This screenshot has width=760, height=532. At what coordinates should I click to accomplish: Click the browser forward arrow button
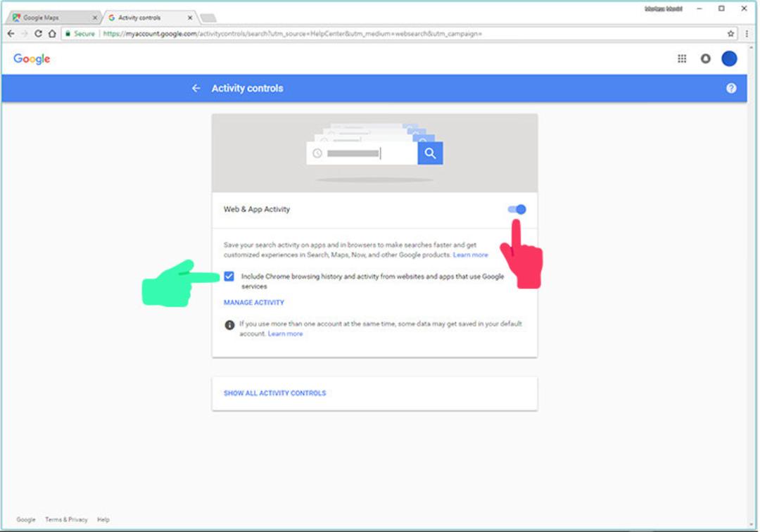tap(24, 34)
